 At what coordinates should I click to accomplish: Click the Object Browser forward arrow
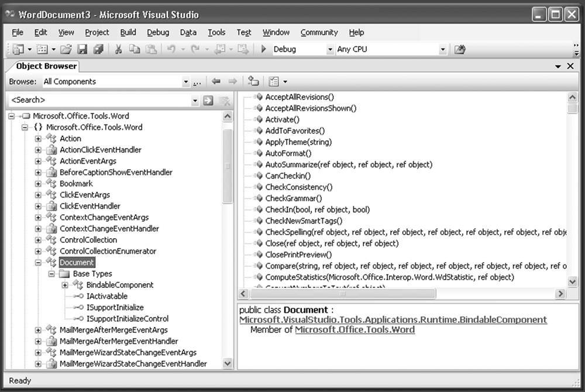[x=232, y=81]
